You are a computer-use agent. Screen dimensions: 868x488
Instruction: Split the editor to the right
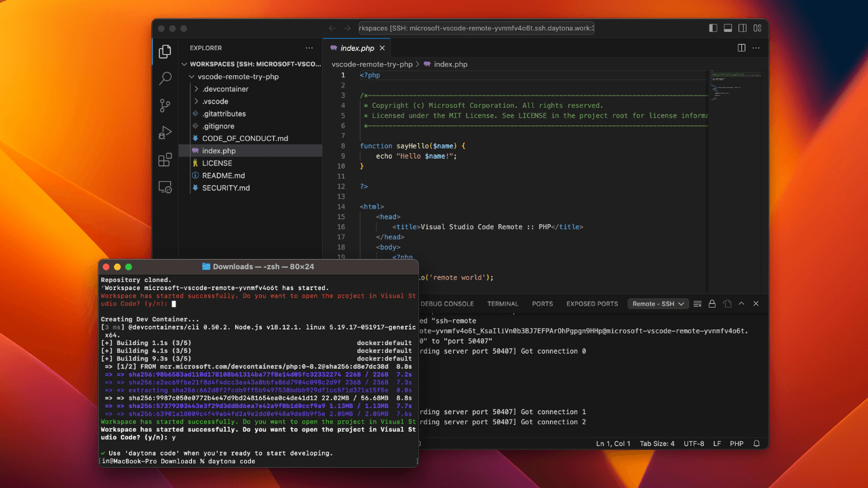click(x=741, y=48)
